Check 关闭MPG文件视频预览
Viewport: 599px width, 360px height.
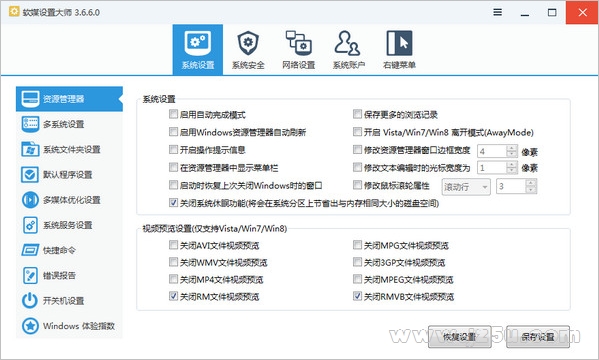pos(357,245)
